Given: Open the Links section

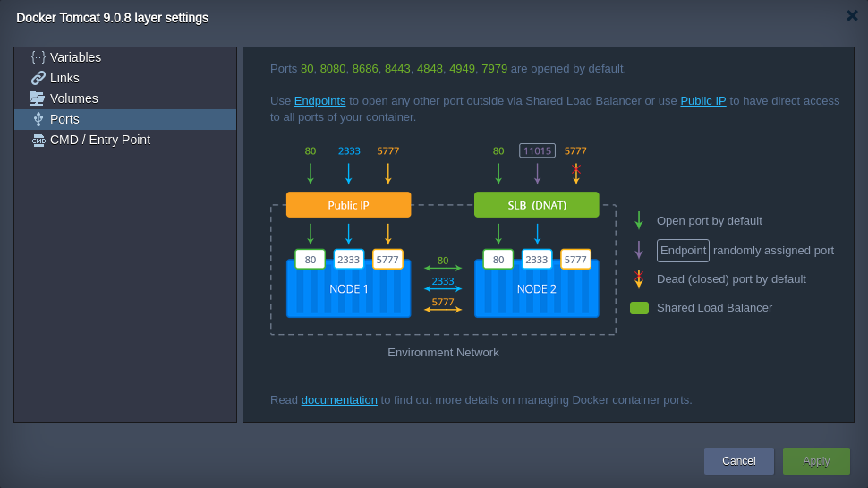Looking at the screenshot, I should [125, 78].
